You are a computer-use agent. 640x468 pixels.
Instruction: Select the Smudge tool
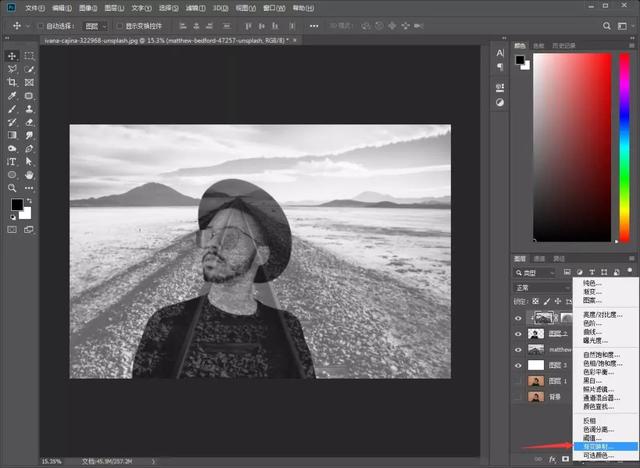click(29, 135)
